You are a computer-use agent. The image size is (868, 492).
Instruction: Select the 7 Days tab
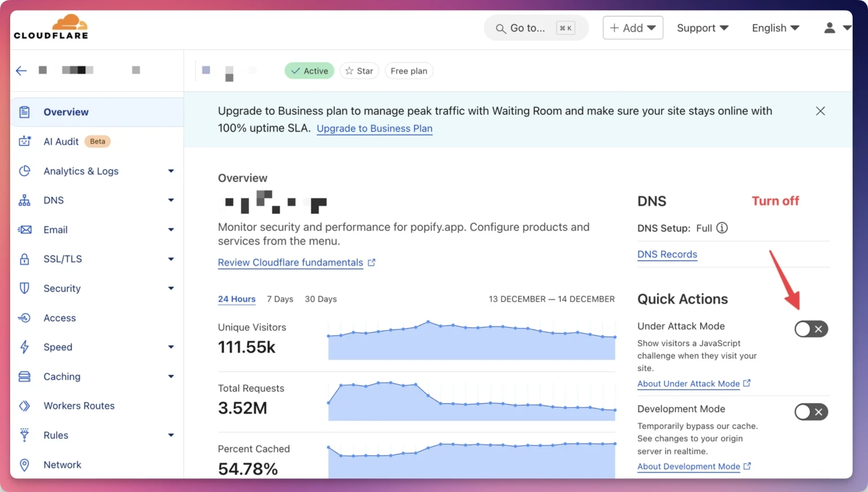click(280, 299)
